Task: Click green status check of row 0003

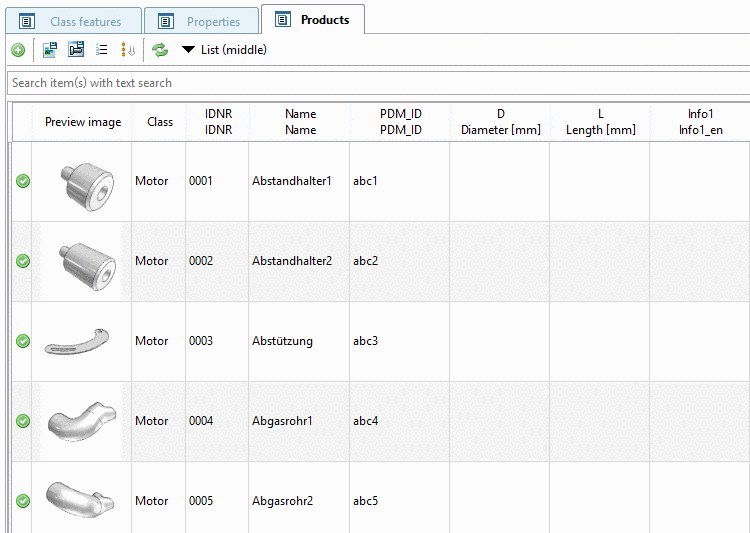Action: pos(23,341)
